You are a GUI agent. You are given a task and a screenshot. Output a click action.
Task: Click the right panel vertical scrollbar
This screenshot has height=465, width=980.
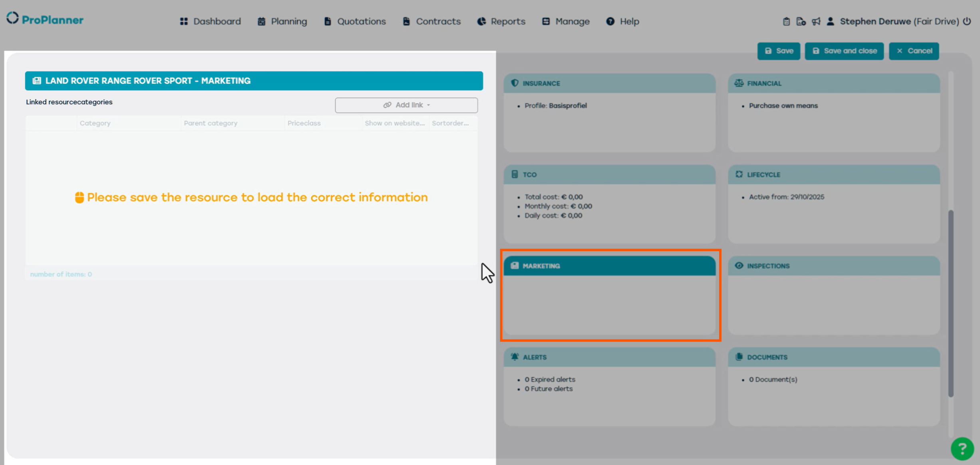[x=951, y=304]
